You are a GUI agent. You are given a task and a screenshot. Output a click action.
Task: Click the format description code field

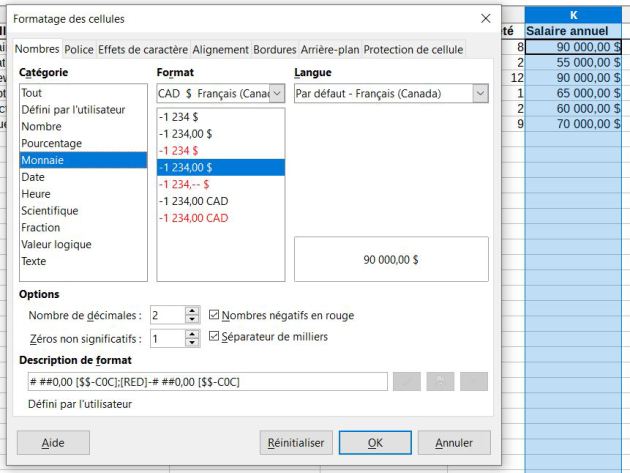pyautogui.click(x=207, y=381)
